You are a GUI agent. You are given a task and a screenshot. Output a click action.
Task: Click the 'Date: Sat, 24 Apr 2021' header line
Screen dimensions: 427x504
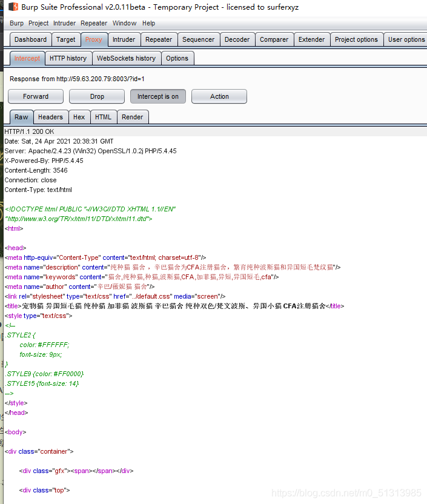point(59,141)
